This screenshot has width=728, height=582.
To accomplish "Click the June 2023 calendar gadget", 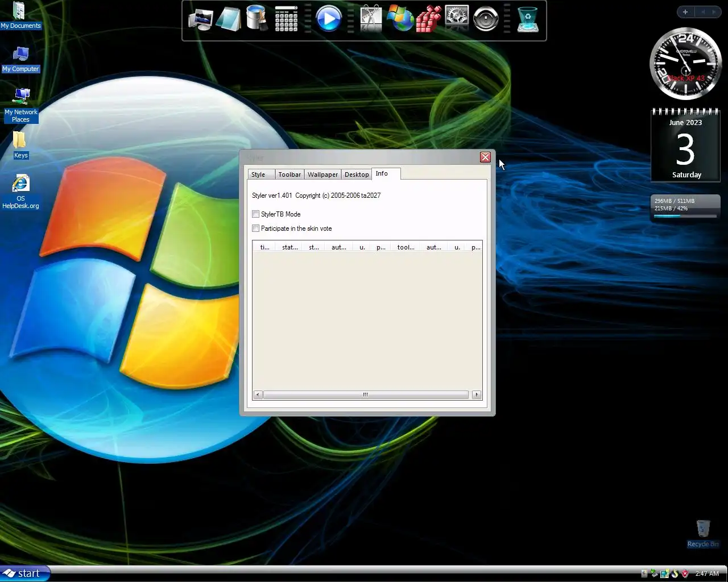I will coord(685,145).
